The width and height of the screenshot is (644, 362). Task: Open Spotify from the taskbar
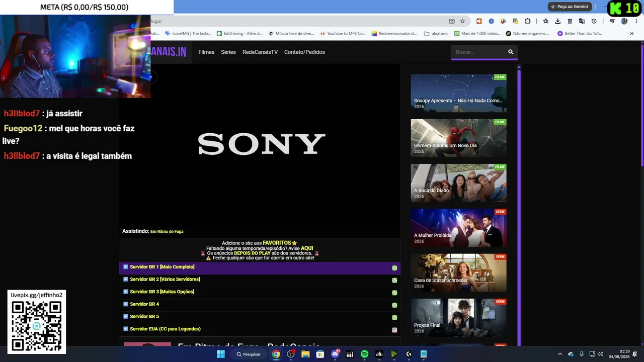(x=364, y=354)
